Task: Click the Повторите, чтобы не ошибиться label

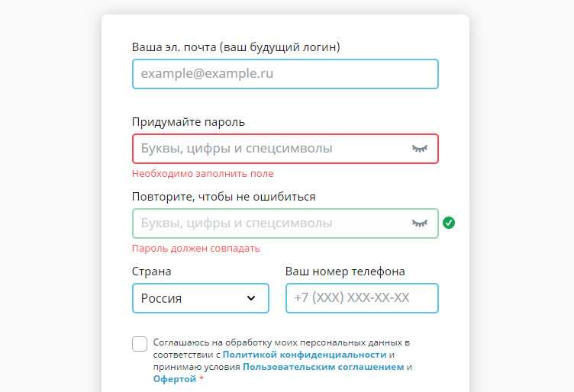Action: 224,197
